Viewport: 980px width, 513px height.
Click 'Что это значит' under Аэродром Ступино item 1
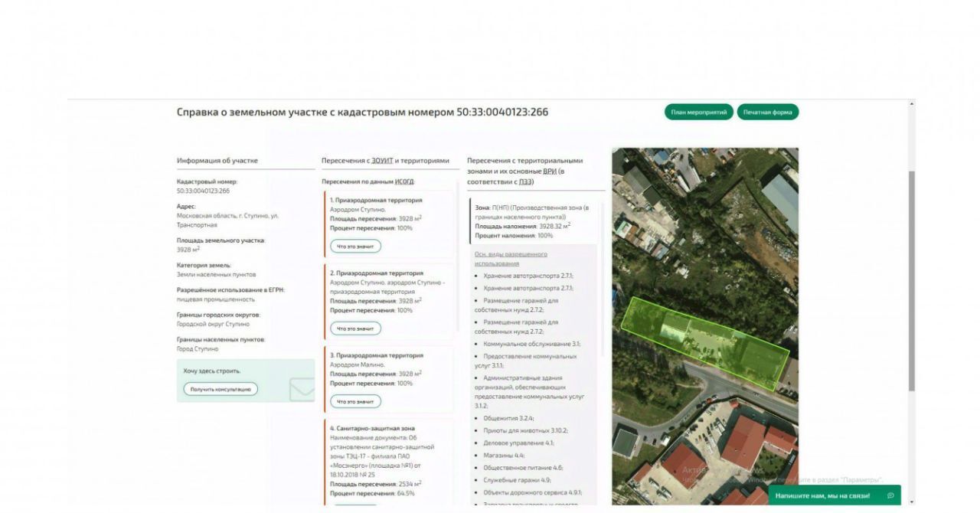pos(355,247)
